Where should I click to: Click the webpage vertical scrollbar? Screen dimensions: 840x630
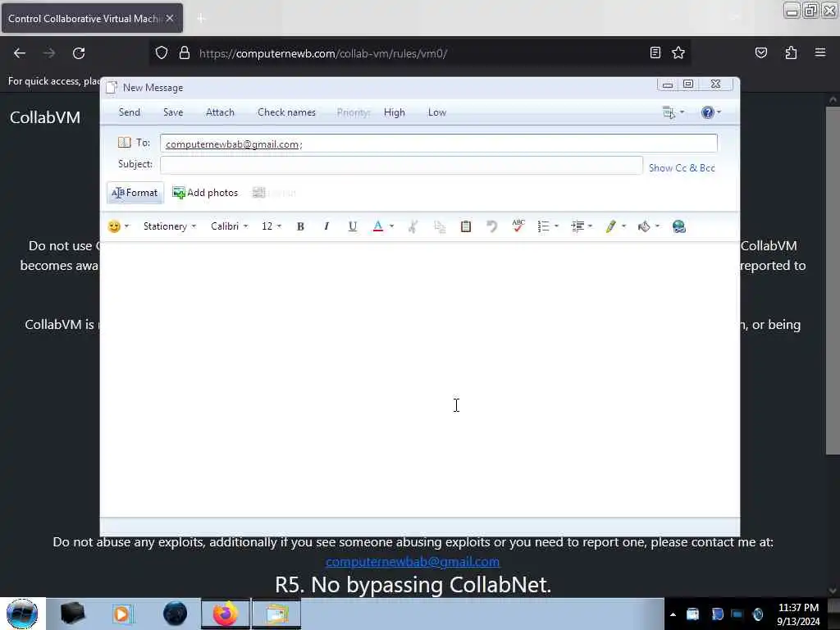(832, 279)
